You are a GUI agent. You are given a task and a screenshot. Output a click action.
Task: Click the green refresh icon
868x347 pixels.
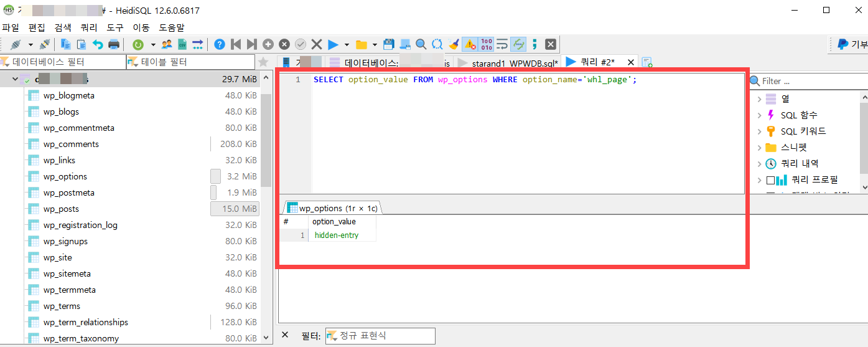coord(138,44)
